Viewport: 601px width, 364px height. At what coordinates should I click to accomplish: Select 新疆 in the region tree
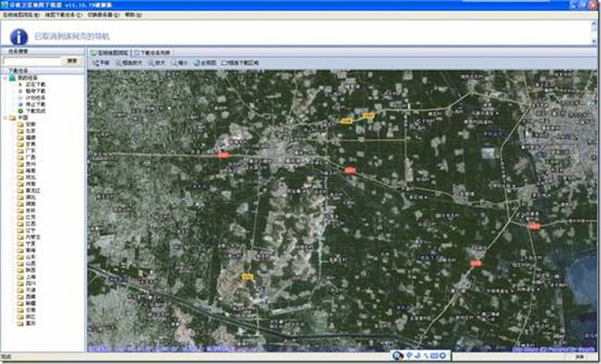coord(27,303)
